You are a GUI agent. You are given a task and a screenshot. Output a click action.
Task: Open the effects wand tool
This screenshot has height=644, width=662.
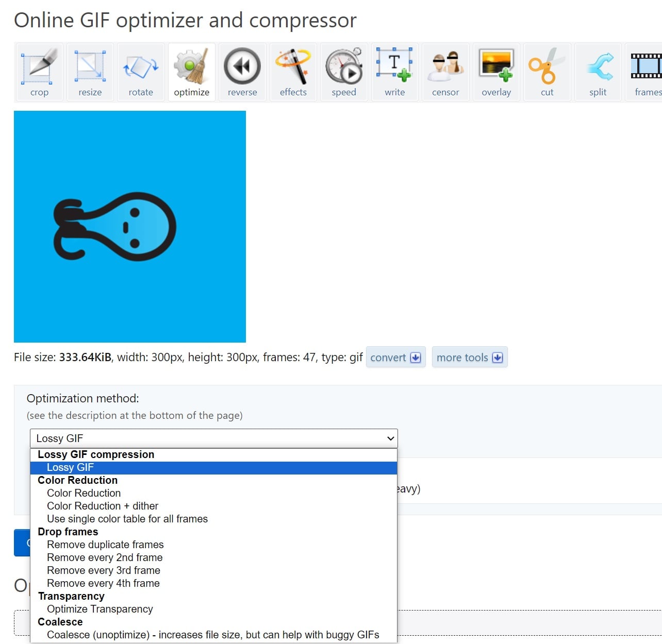[x=293, y=73]
